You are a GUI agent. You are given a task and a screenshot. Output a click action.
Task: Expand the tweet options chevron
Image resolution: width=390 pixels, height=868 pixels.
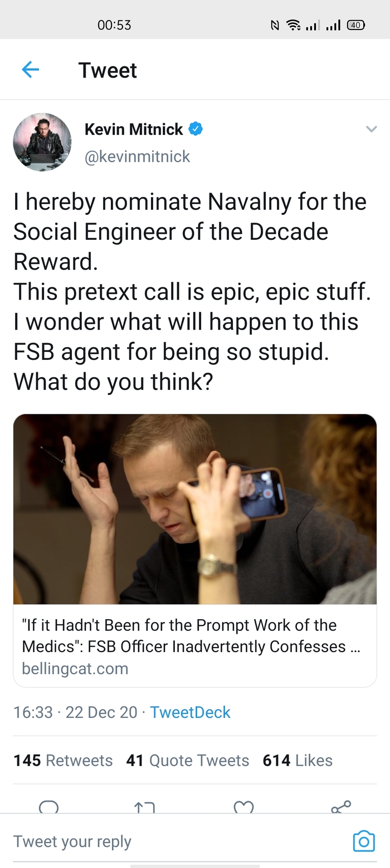coord(371,129)
